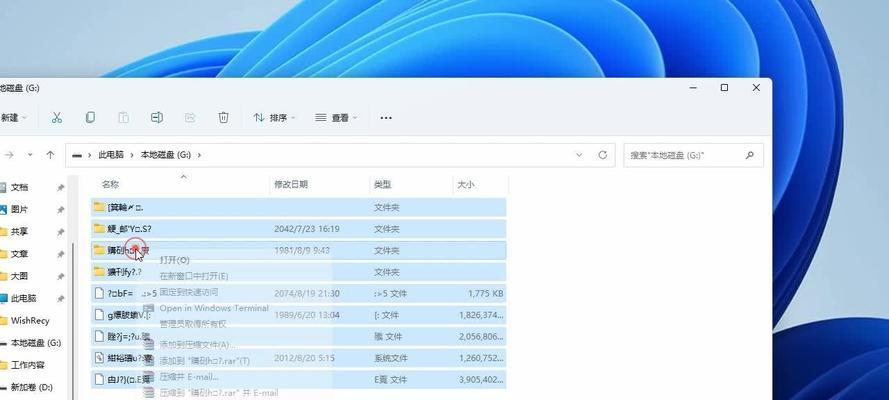The image size is (889, 400).
Task: Refresh the folder with the circular arrow
Action: pos(603,155)
